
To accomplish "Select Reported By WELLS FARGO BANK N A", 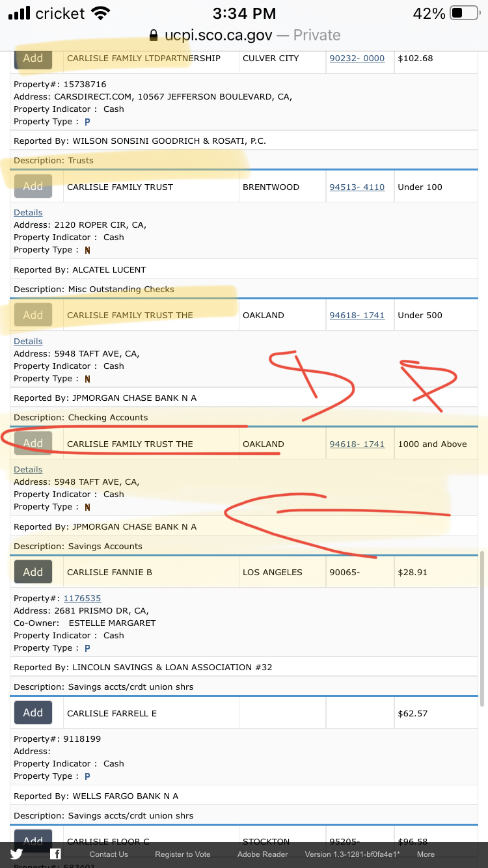I will [x=96, y=796].
